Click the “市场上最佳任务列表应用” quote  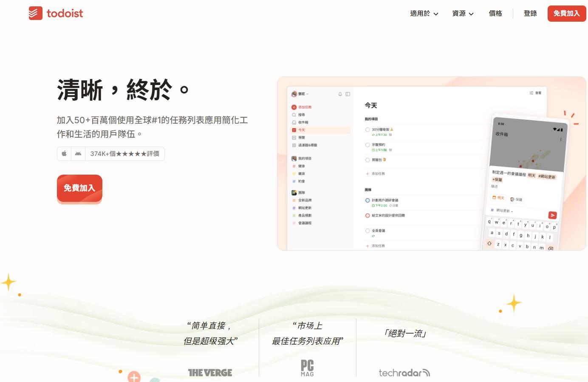307,333
